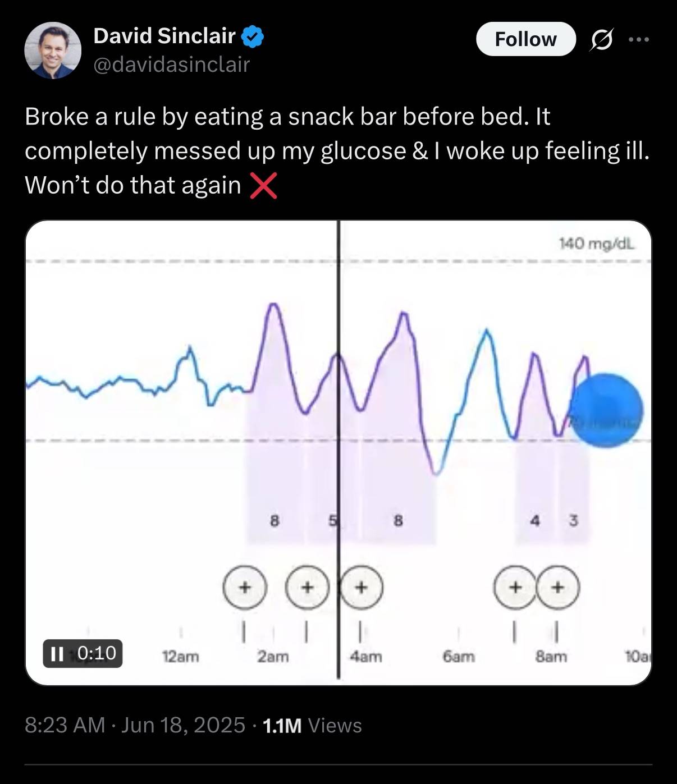Open the 8:23 AM · Jun 18, 2025 timestamp
This screenshot has height=784, width=677.
tap(135, 725)
